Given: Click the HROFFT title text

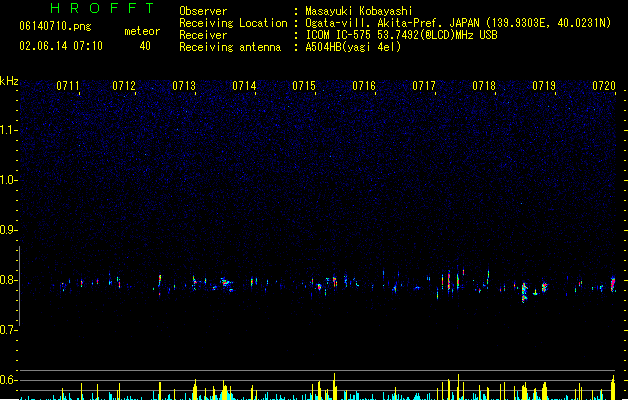Looking at the screenshot, I should click(x=102, y=8).
